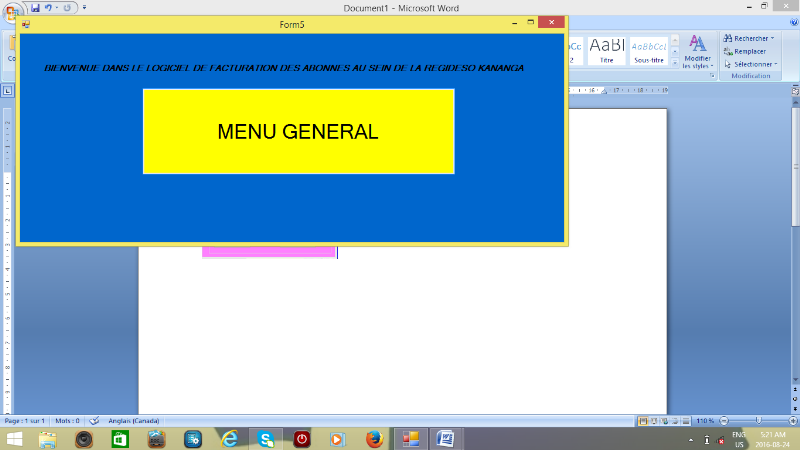Screen dimensions: 800x450
Task: Minimize the Form5 window
Action: (514, 22)
